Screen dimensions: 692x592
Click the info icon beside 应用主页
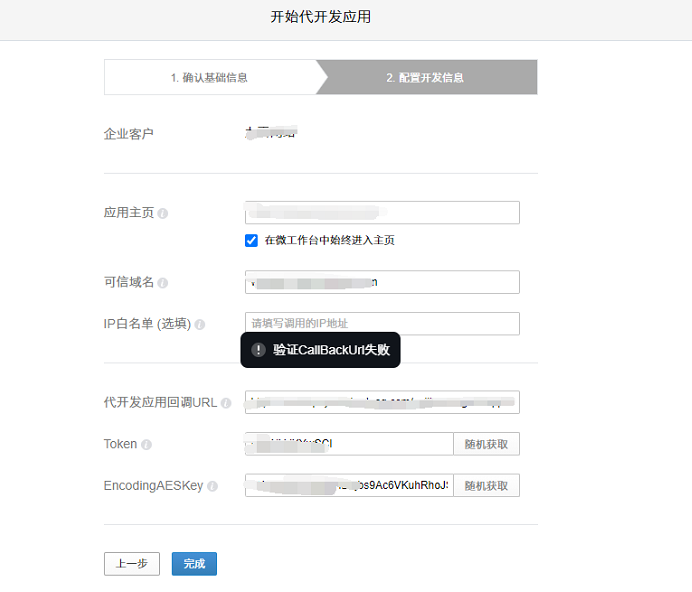[x=163, y=213]
